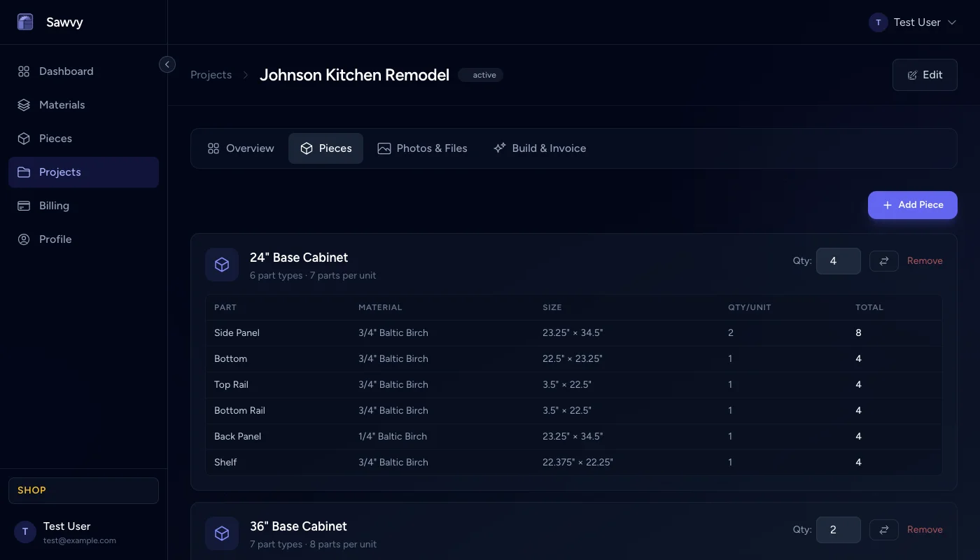The image size is (980, 560).
Task: Open Dashboard from the sidebar
Action: pos(66,71)
